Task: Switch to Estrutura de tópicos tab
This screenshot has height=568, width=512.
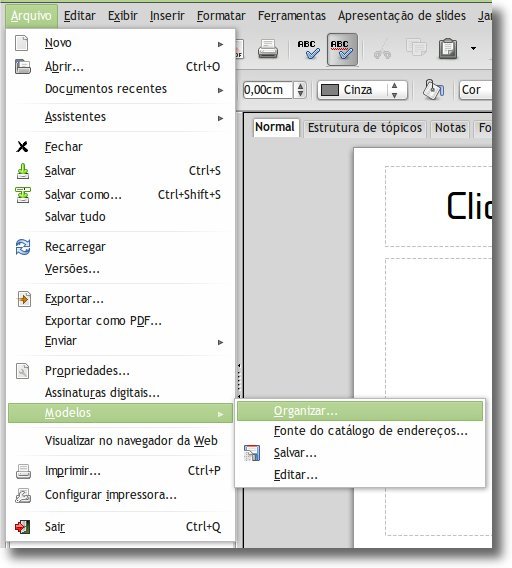Action: [x=365, y=128]
